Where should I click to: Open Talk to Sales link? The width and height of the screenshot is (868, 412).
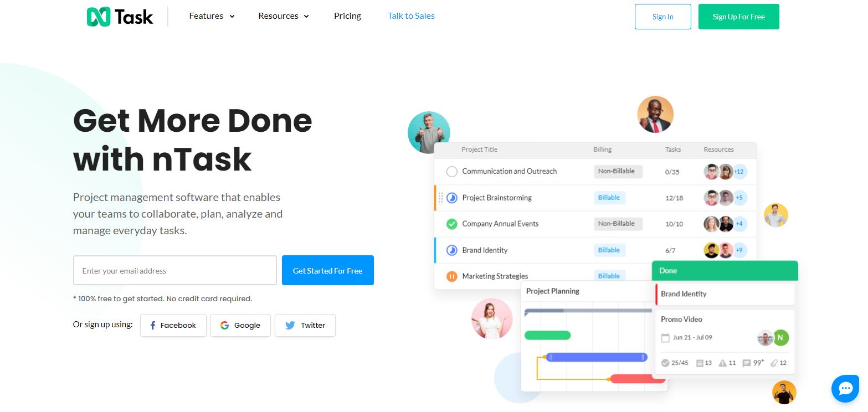pos(411,16)
